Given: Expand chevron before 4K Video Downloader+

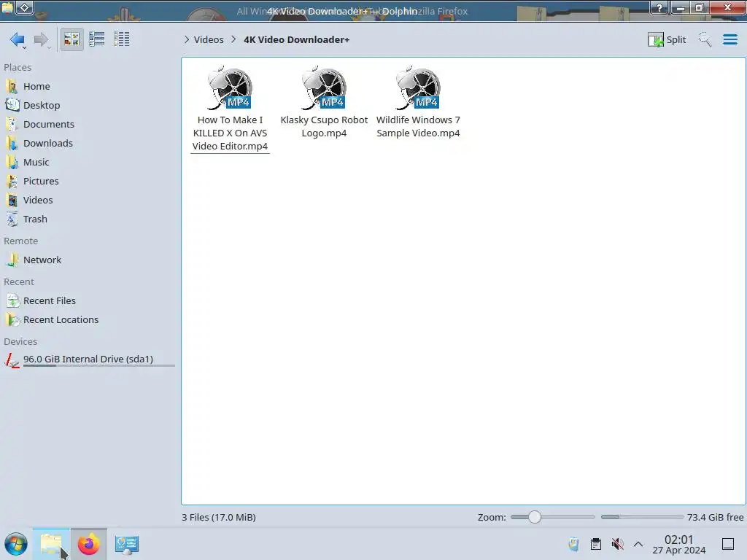Looking at the screenshot, I should pyautogui.click(x=233, y=39).
